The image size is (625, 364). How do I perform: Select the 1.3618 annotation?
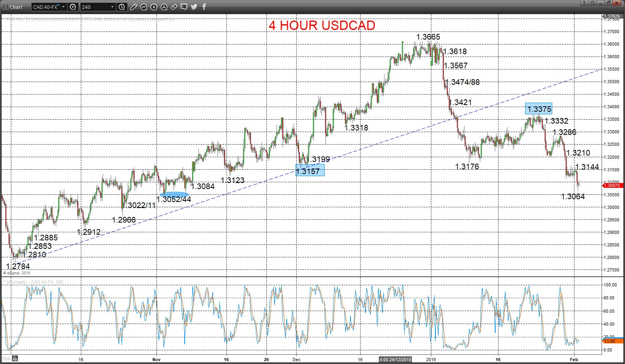[455, 51]
